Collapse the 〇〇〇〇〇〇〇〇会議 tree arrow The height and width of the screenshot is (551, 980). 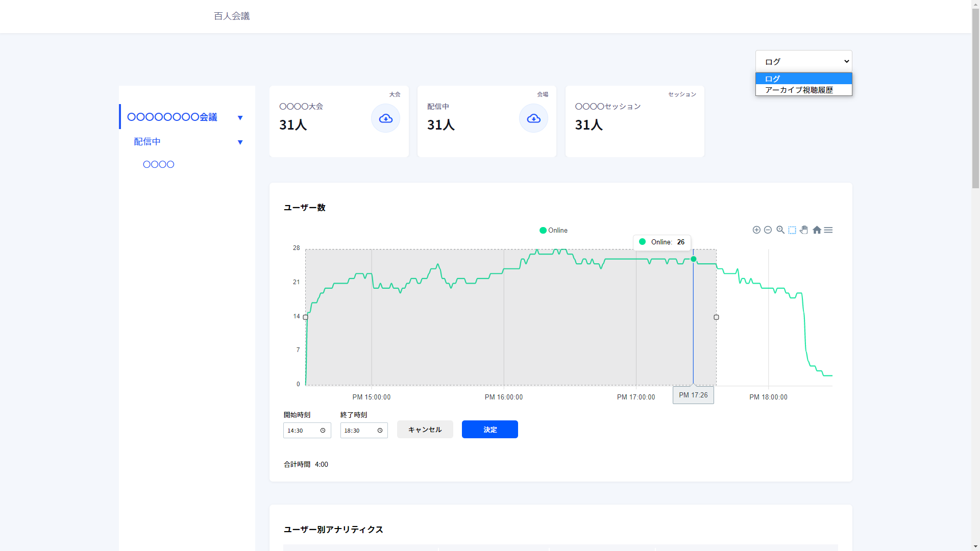click(240, 118)
